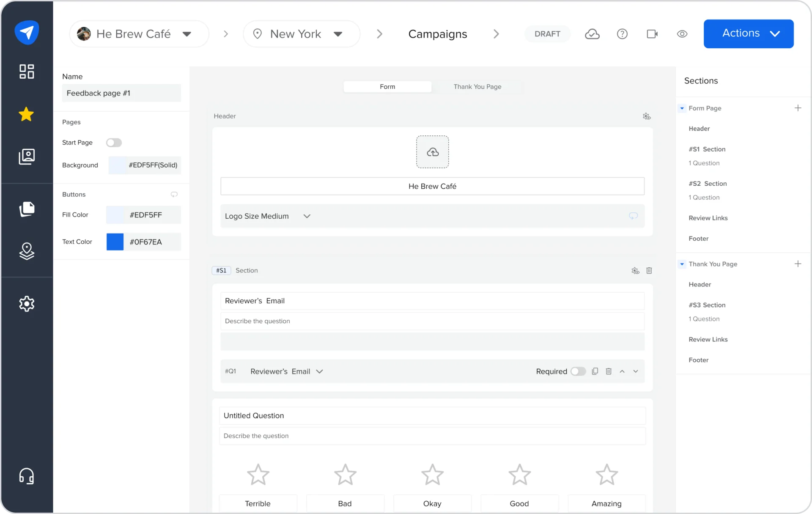Select the Form tab
The width and height of the screenshot is (812, 514).
[x=387, y=87]
